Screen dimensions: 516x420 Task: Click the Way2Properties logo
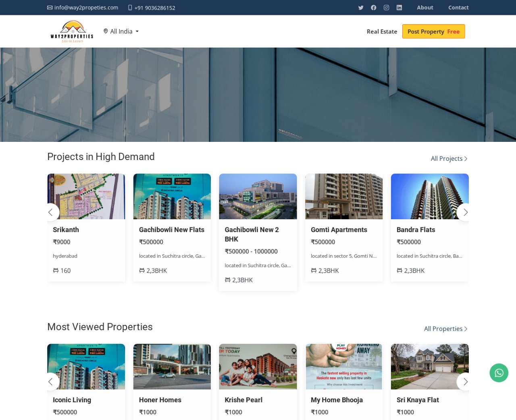point(72,31)
